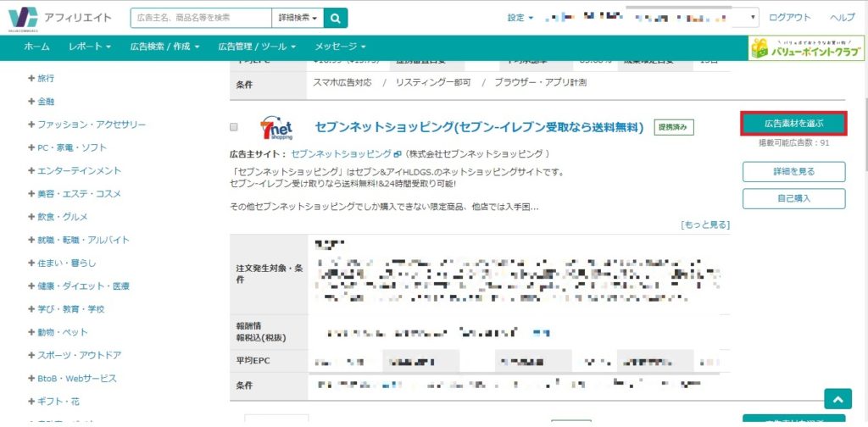The image size is (868, 427).
Task: Click the スマホ広告対応 condition text
Action: point(342,82)
